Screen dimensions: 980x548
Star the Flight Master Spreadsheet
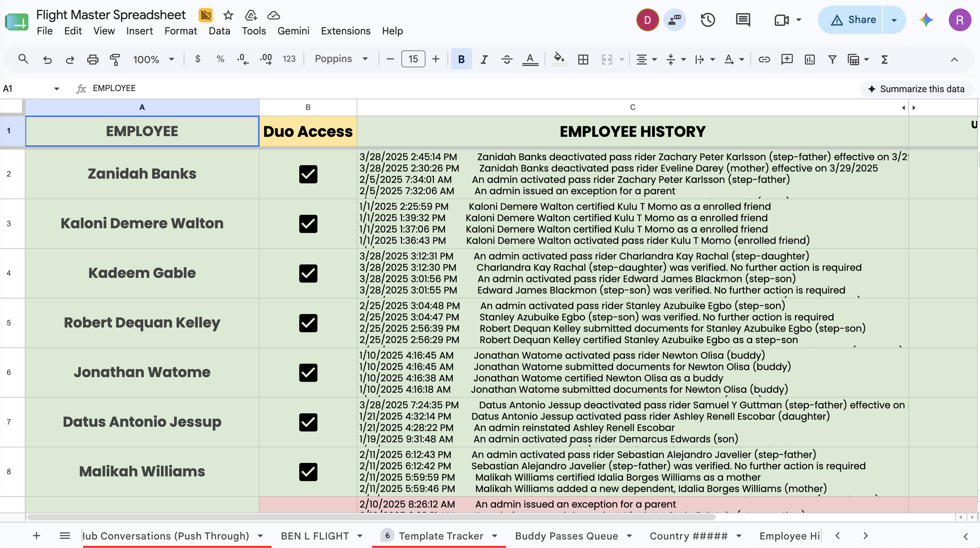click(228, 15)
